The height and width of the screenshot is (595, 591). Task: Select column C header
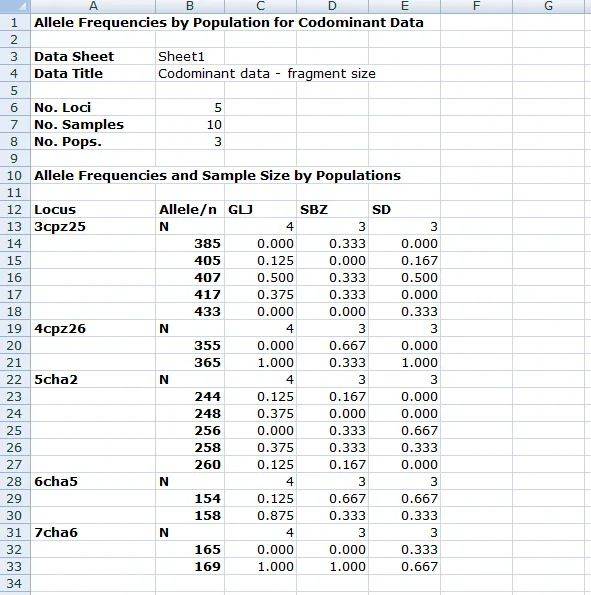pyautogui.click(x=260, y=6)
